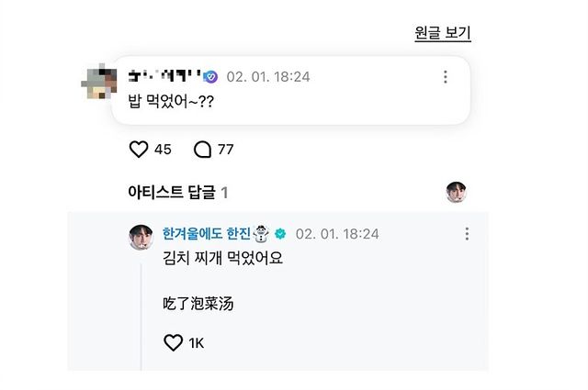
Task: Open the three-dot menu on the fan comment
Action: (446, 77)
